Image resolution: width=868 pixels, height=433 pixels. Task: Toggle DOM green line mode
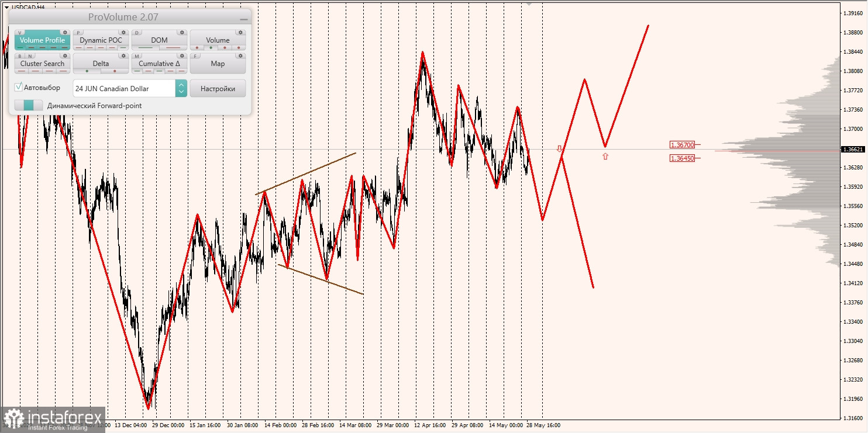145,47
